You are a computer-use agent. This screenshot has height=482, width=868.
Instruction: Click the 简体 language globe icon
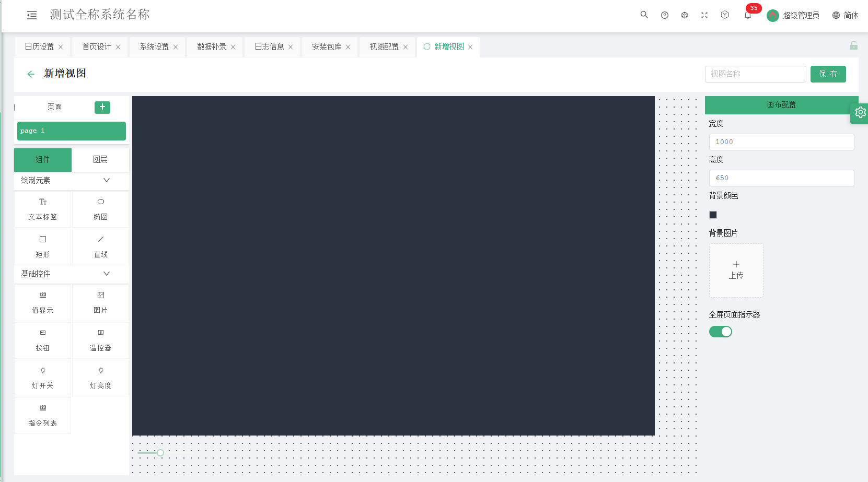[x=836, y=15]
